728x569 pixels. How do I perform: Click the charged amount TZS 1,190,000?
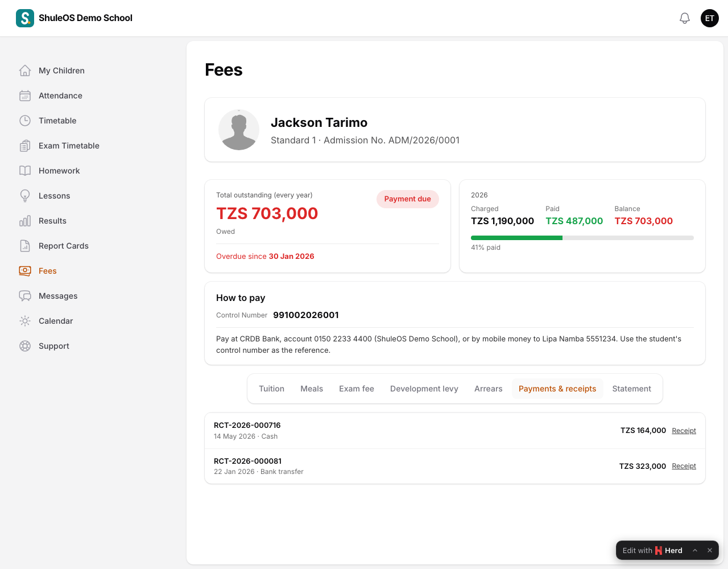pos(502,221)
